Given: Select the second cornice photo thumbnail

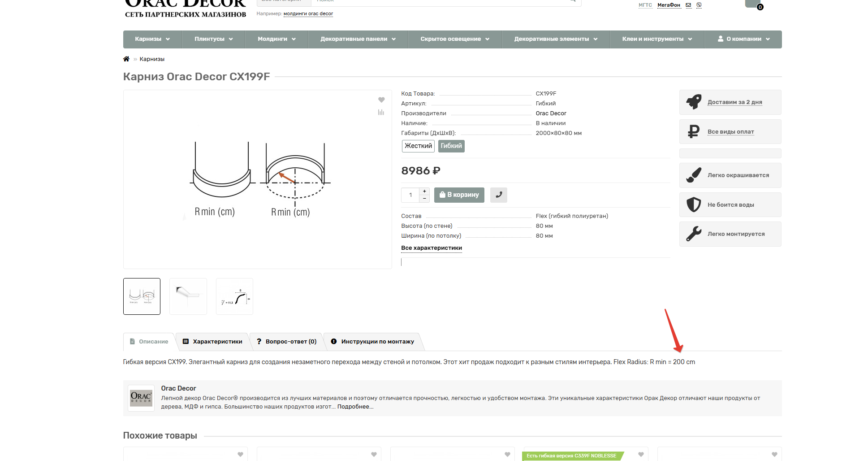Looking at the screenshot, I should click(188, 296).
